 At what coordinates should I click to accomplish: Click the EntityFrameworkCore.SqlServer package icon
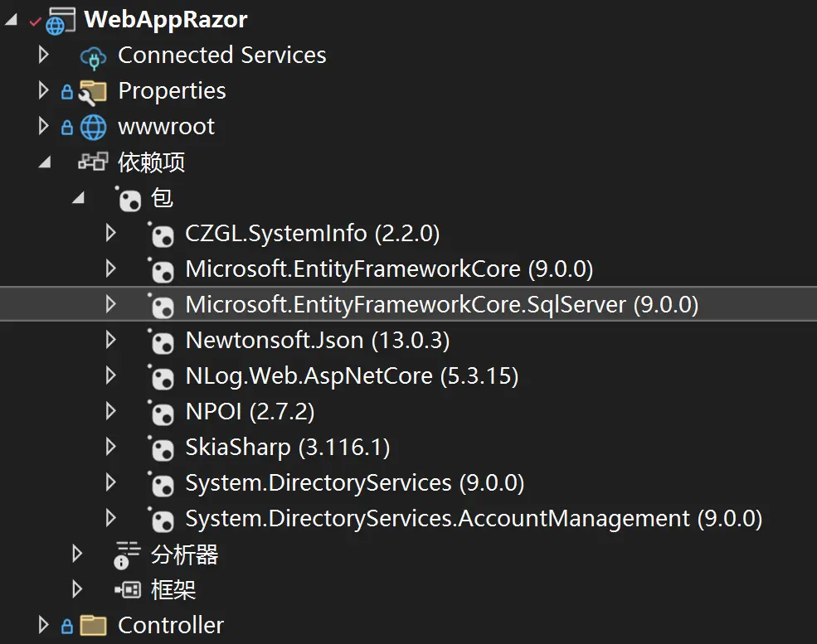(x=160, y=306)
